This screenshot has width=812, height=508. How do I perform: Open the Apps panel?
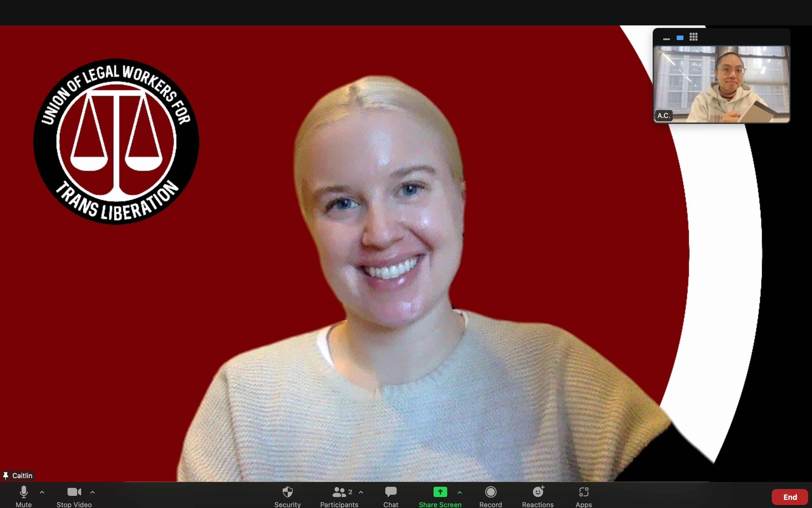(584, 496)
